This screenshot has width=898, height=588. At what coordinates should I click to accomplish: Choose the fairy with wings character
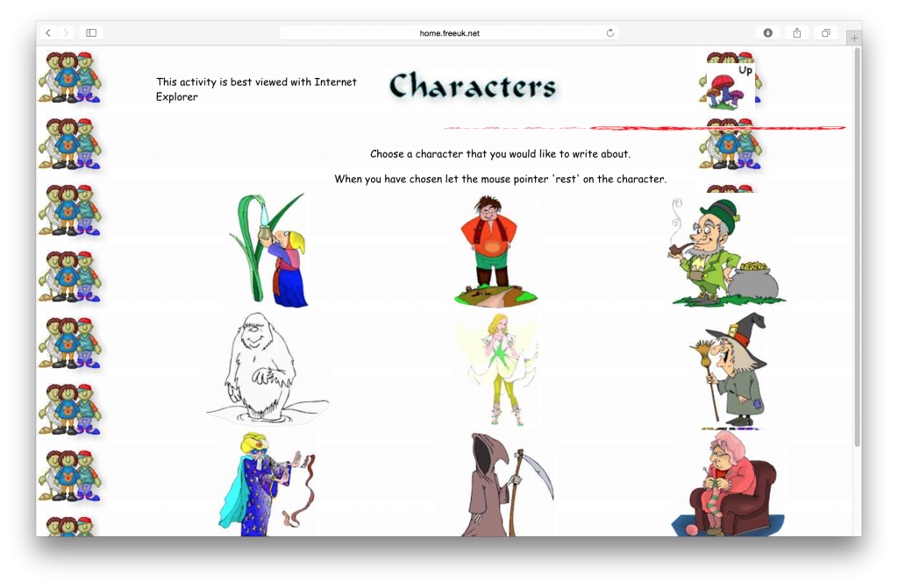497,369
